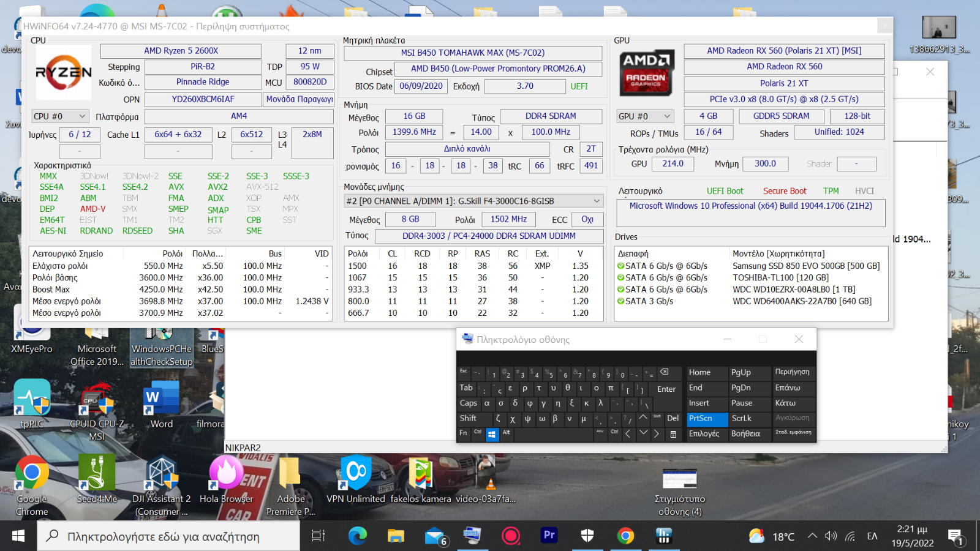Open Microsoft Edge from the taskbar

pos(358,536)
